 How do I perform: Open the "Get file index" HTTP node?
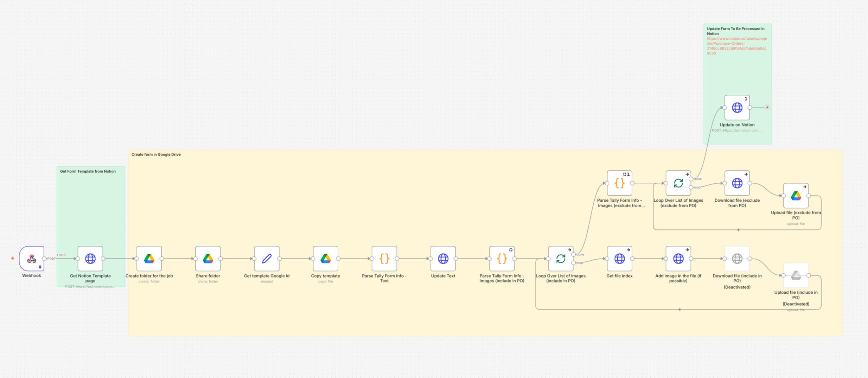click(619, 259)
